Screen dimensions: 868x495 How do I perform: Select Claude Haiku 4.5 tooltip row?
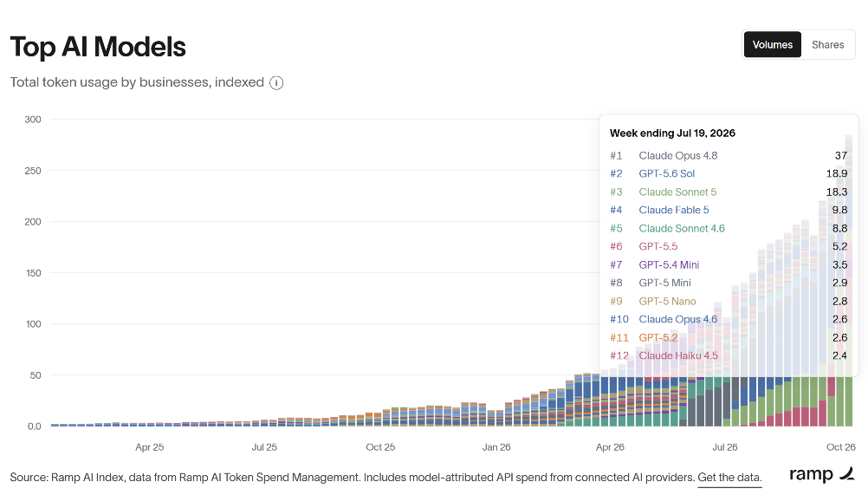[x=729, y=355]
